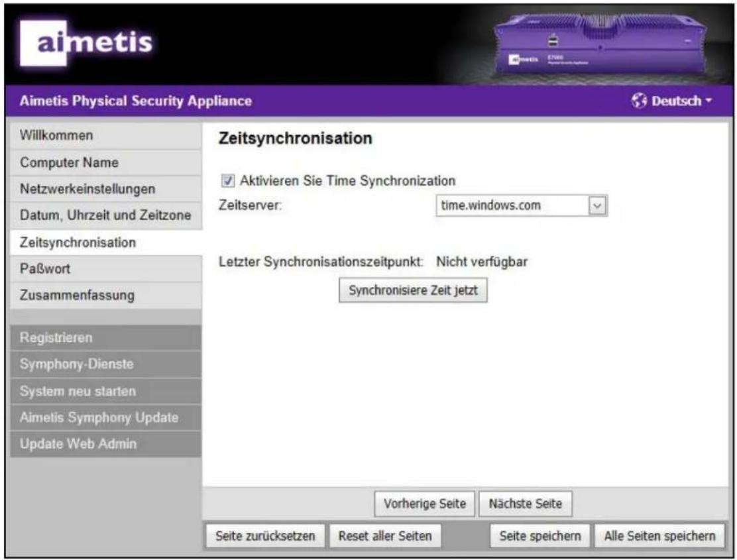Click the globe language icon
Viewport: 737px width, 560px height.
pyautogui.click(x=639, y=101)
